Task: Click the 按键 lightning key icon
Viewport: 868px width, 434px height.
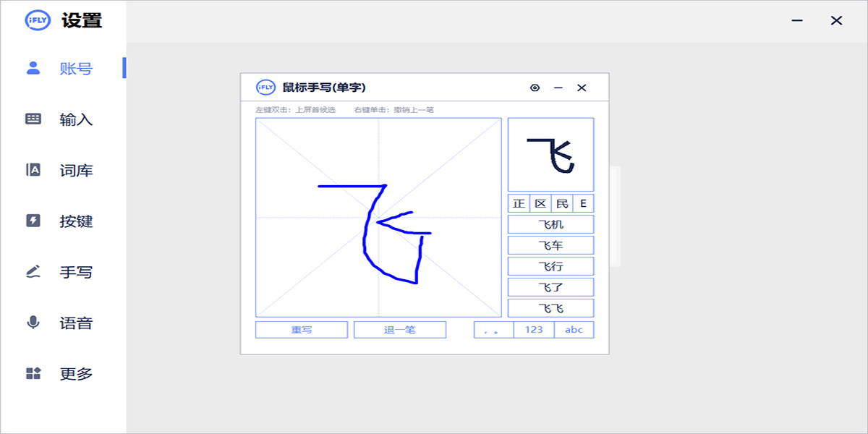Action: coord(33,221)
